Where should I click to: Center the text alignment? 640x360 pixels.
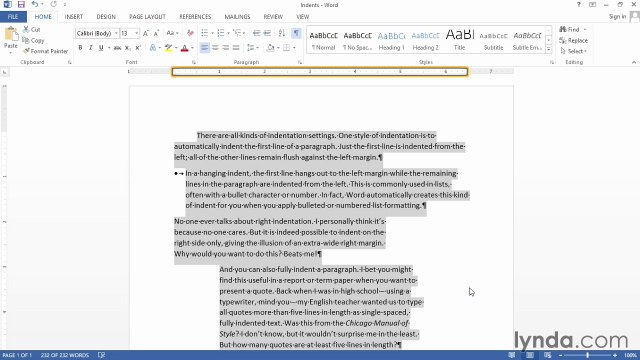(x=215, y=48)
